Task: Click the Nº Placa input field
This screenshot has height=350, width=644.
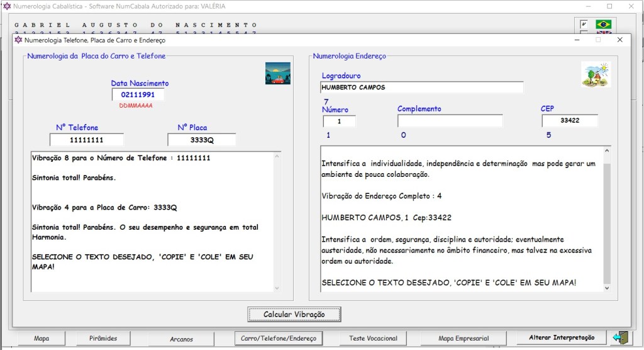Action: click(x=201, y=140)
